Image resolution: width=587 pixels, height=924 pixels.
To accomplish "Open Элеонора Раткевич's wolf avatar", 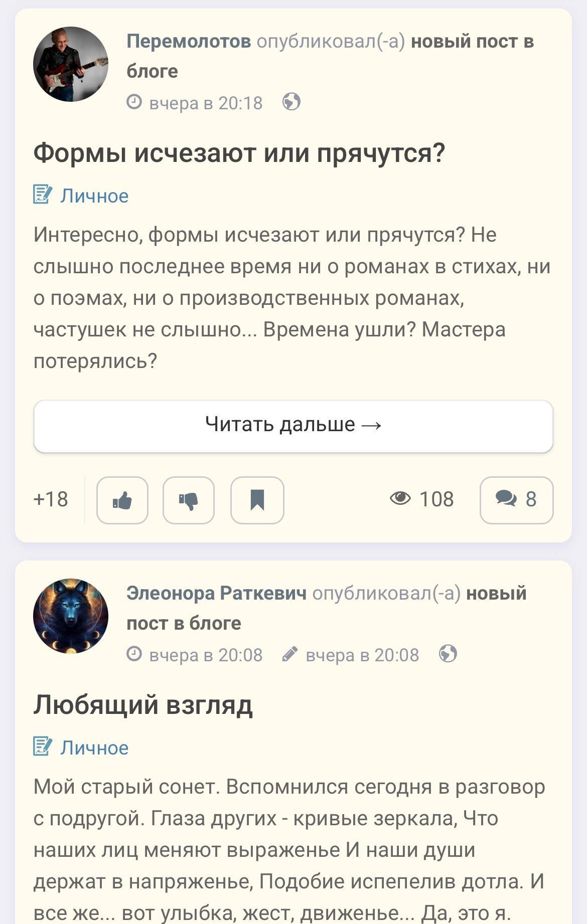I will [71, 616].
